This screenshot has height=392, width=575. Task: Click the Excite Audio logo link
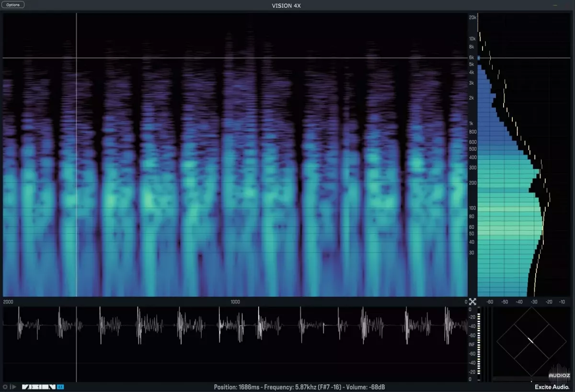(552, 387)
